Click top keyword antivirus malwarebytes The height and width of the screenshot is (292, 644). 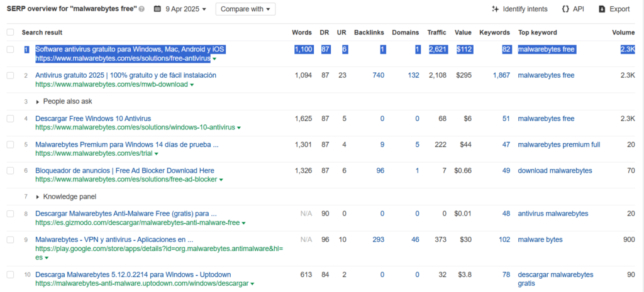click(553, 214)
